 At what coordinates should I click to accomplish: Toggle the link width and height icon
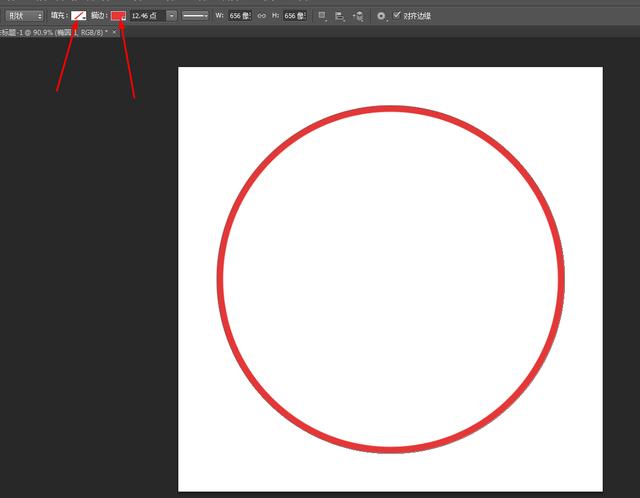tap(262, 16)
